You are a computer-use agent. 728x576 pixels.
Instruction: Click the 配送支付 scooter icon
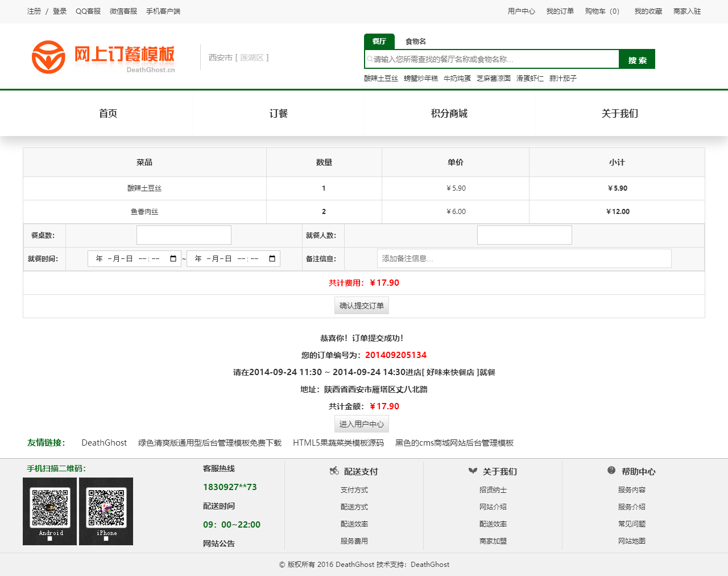(x=334, y=471)
